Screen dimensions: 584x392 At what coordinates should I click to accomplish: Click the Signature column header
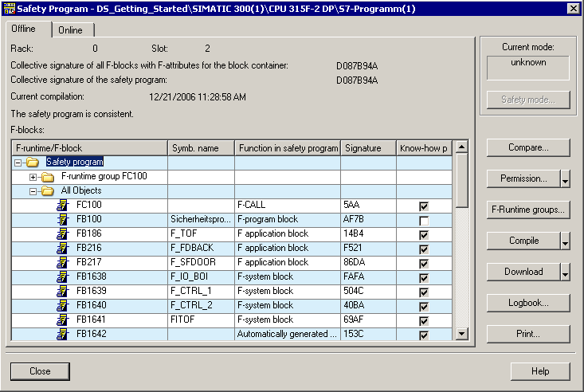368,147
